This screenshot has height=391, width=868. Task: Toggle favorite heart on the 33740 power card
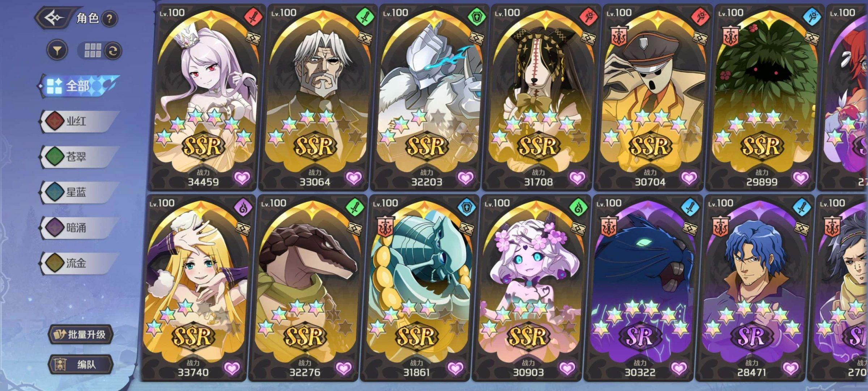(x=232, y=368)
